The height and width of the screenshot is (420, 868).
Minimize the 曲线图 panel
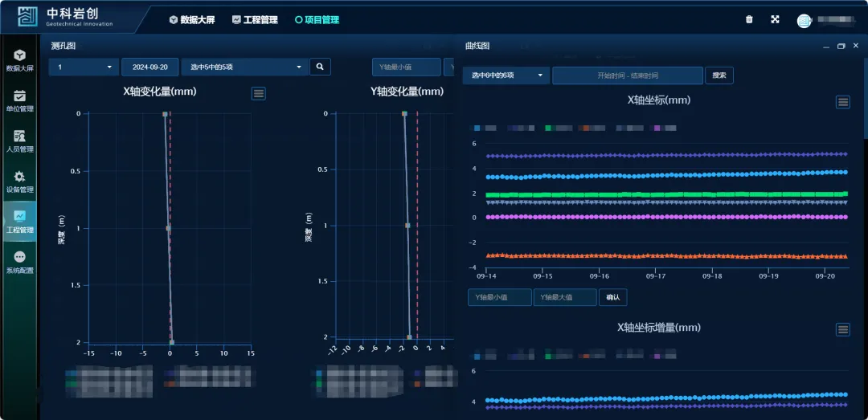click(826, 47)
